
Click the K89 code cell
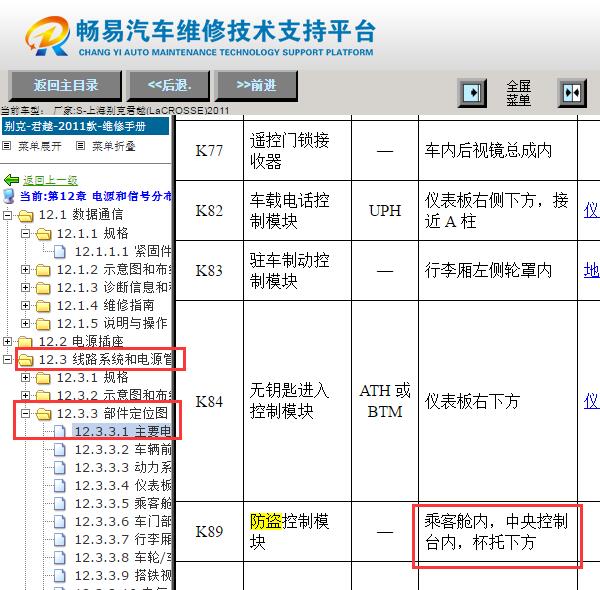pos(209,532)
